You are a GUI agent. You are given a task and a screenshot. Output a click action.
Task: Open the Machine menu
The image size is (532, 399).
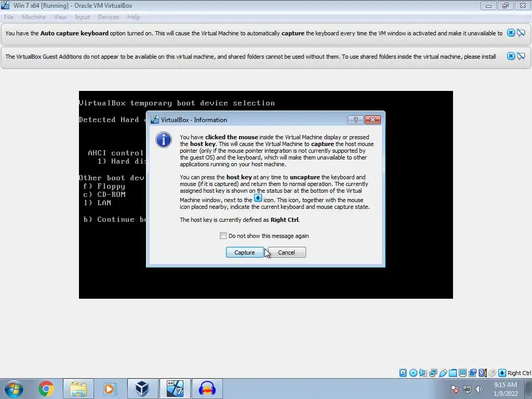[x=34, y=17]
